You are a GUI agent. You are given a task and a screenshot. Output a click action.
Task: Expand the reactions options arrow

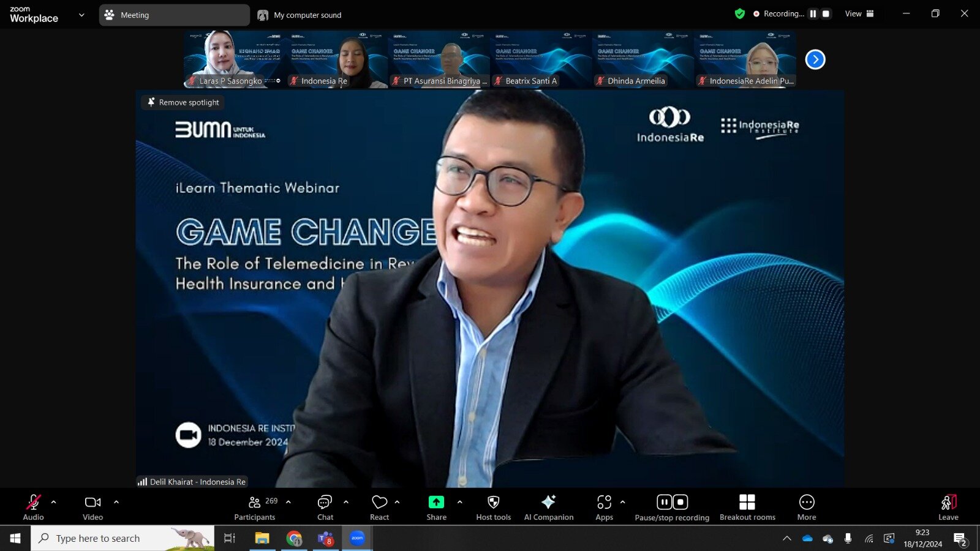[x=398, y=502]
